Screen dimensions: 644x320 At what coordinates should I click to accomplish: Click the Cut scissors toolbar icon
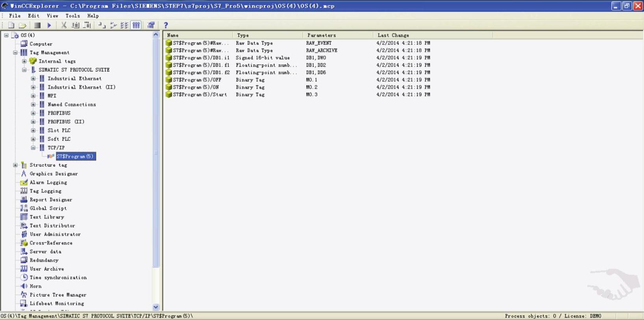(x=63, y=26)
